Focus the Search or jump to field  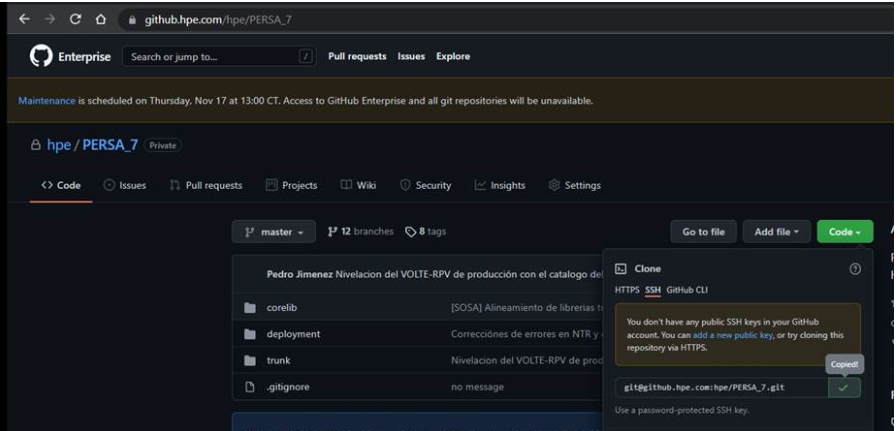[x=219, y=56]
